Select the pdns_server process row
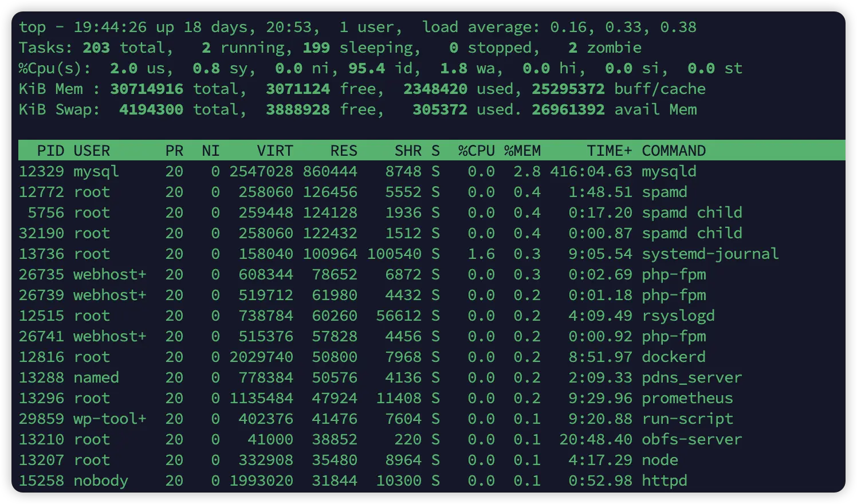Viewport: 857px width, 504px height. (x=691, y=377)
